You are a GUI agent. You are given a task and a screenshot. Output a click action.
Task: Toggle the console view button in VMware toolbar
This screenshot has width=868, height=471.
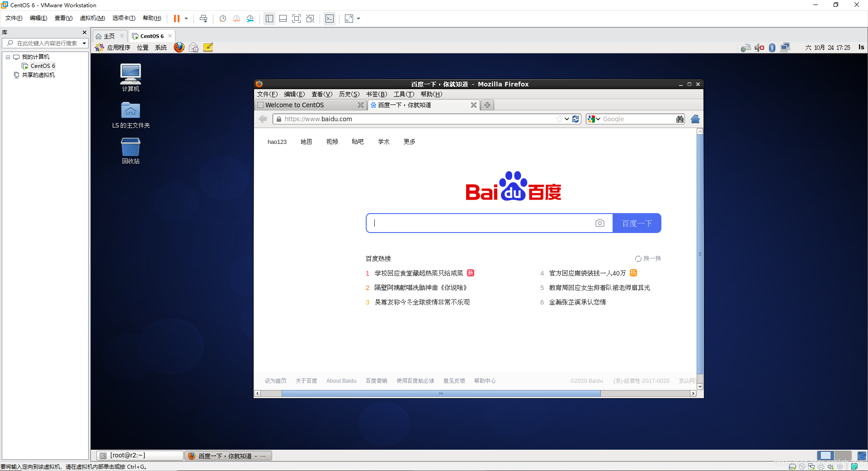pyautogui.click(x=330, y=19)
